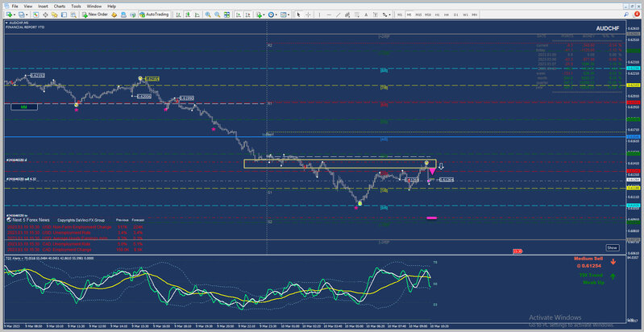Switch to candlestick chart display
This screenshot has width=644, height=332.
click(188, 15)
